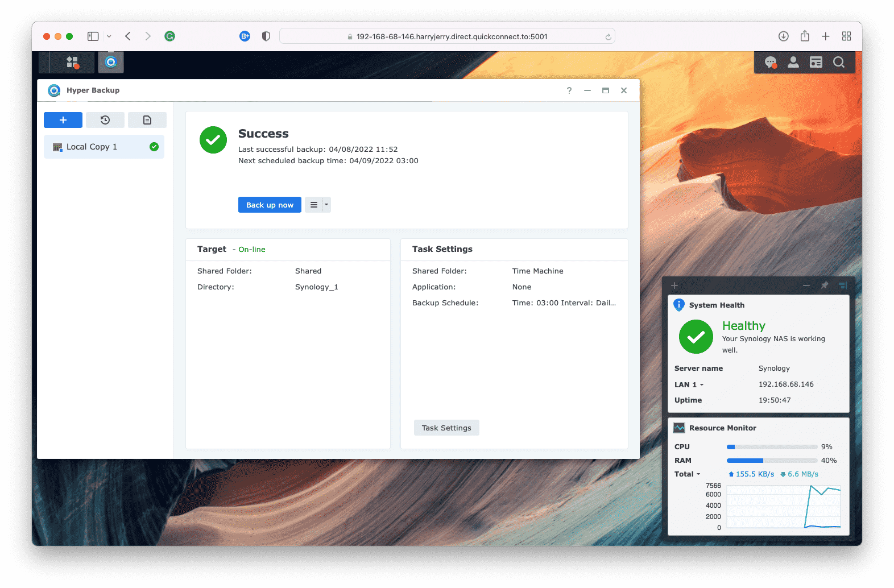Click the Back up now button

270,205
